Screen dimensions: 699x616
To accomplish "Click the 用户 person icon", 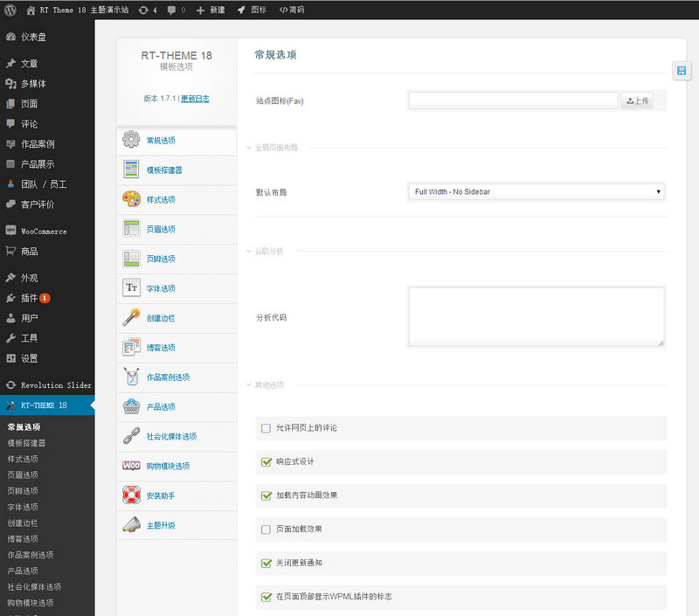I will (x=11, y=318).
